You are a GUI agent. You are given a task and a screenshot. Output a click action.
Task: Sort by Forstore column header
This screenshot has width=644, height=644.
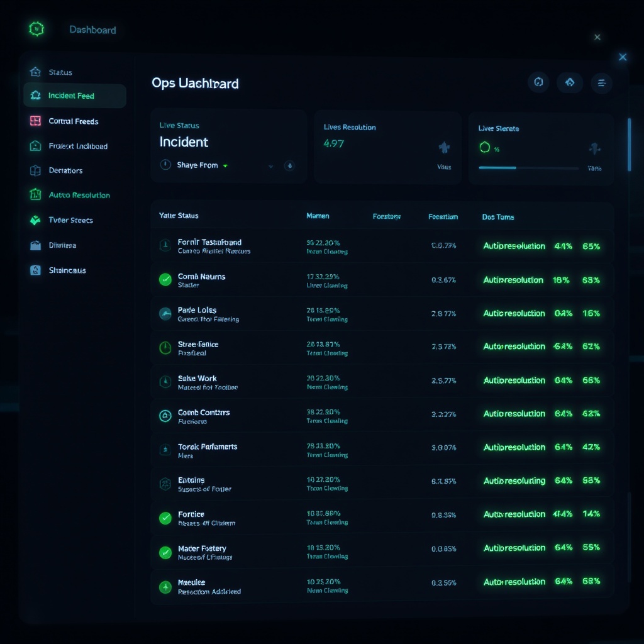click(x=387, y=216)
